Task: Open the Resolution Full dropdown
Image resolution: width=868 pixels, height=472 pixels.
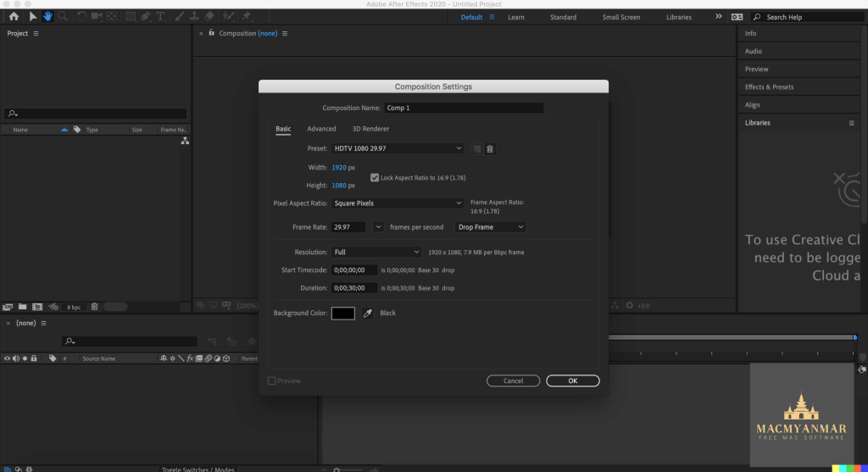Action: coord(376,252)
